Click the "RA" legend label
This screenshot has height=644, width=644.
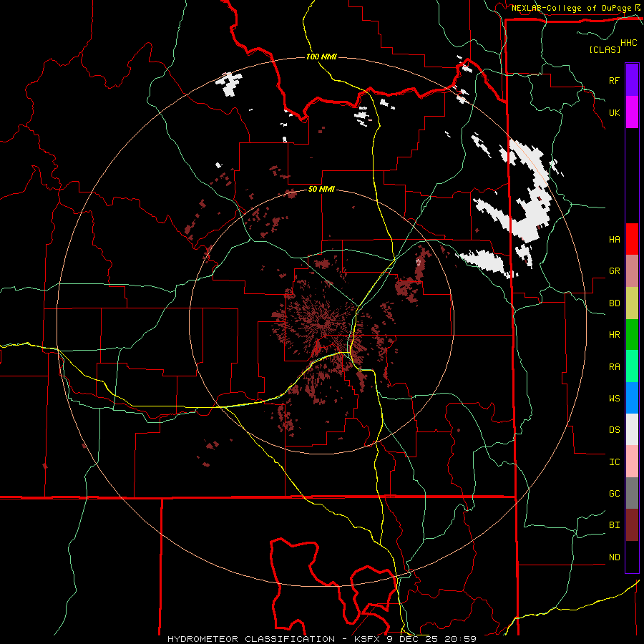614,367
